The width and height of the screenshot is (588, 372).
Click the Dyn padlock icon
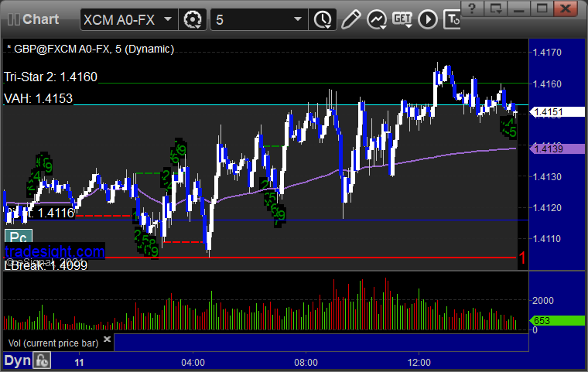[x=42, y=360]
